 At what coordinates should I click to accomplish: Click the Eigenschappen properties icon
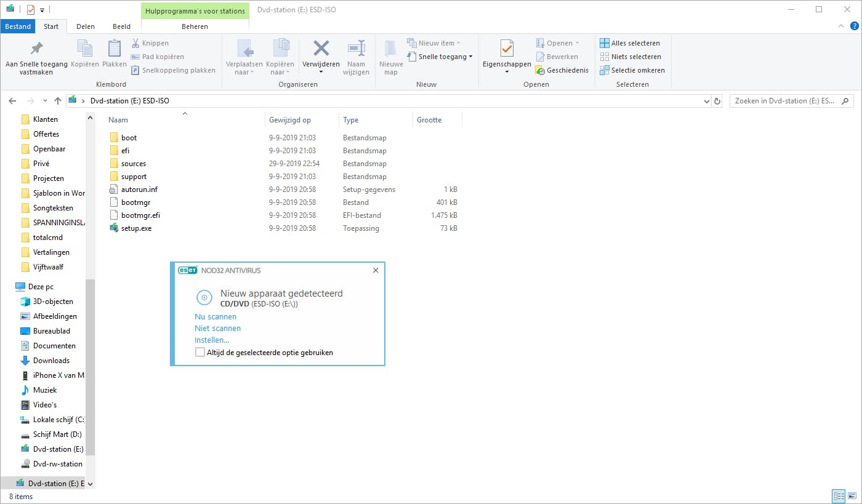tap(507, 49)
